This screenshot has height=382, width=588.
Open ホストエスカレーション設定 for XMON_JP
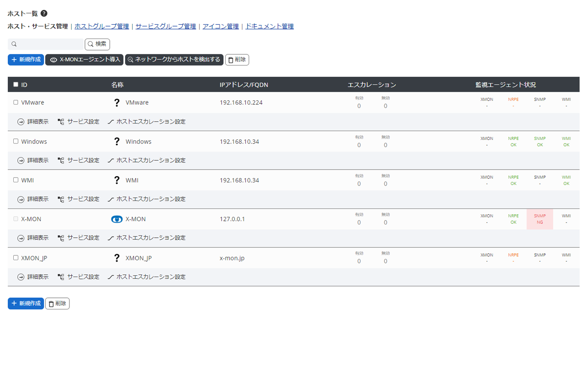pos(146,277)
